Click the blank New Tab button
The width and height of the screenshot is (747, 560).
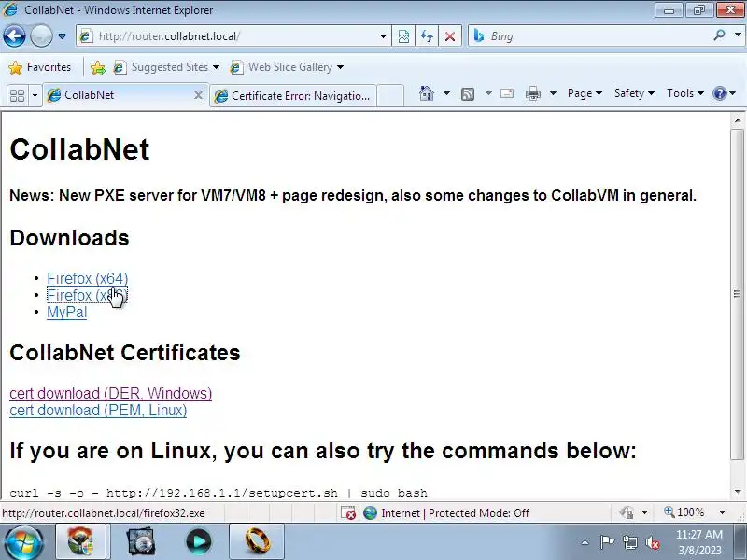390,96
